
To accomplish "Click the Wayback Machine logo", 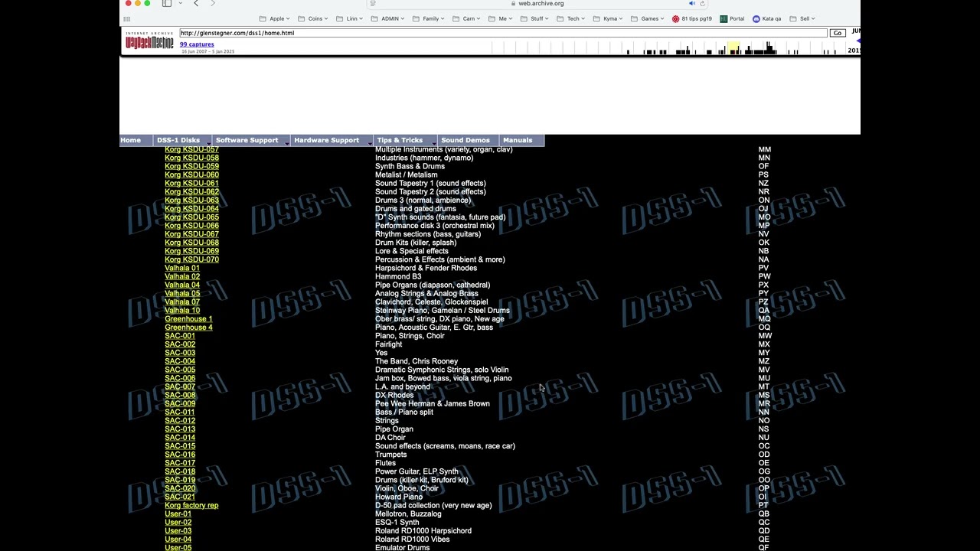I will (149, 41).
